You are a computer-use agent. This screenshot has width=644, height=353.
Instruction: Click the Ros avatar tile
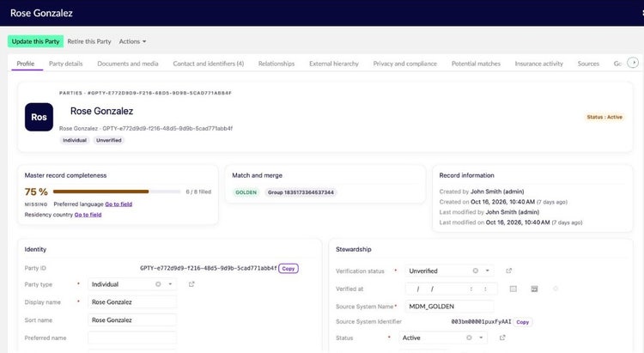point(39,117)
